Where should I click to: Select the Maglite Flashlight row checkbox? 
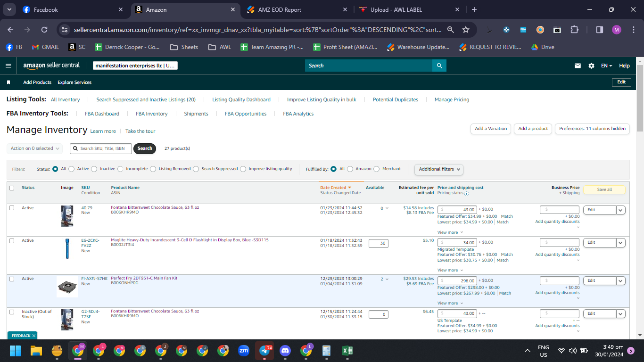click(12, 241)
